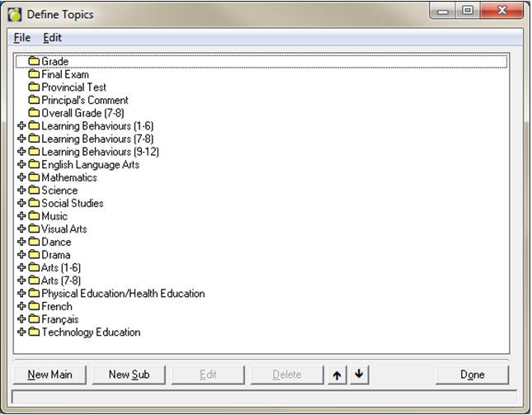532x415 pixels.
Task: Click the Mathematics folder icon
Action: (34, 177)
